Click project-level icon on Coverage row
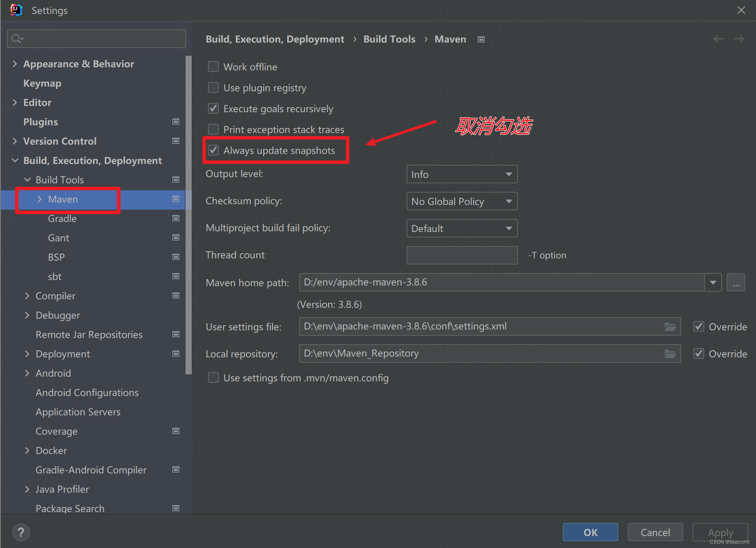Screen dimensions: 756x548 tap(176, 431)
